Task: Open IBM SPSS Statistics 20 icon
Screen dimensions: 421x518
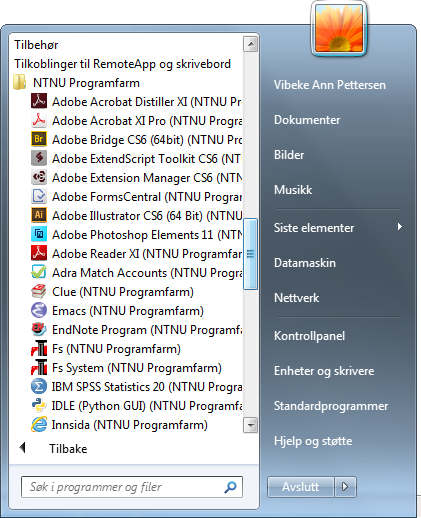Action: (x=39, y=387)
